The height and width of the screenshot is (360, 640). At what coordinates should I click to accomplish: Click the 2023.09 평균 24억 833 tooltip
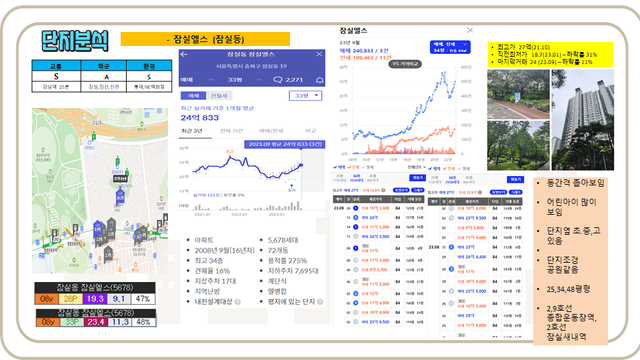284,144
